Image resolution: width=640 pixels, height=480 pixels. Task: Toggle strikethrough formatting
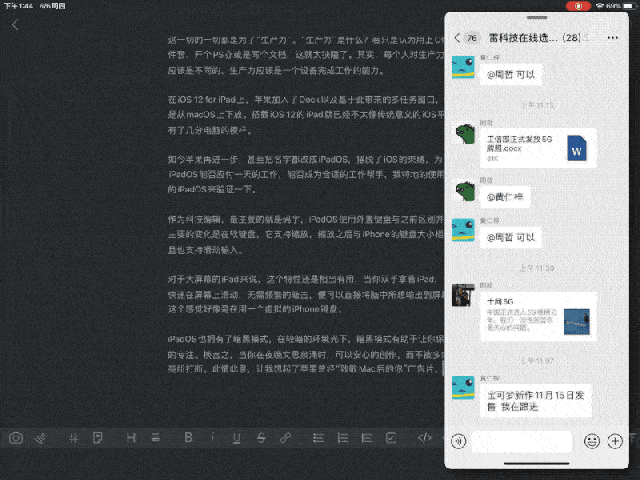coord(261,438)
